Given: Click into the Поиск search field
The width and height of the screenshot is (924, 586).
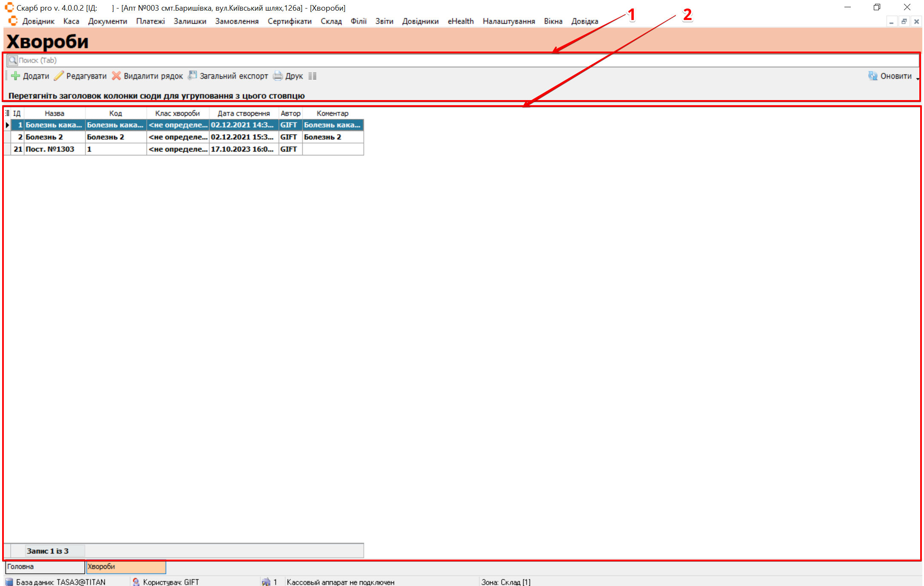Looking at the screenshot, I should click(426, 60).
